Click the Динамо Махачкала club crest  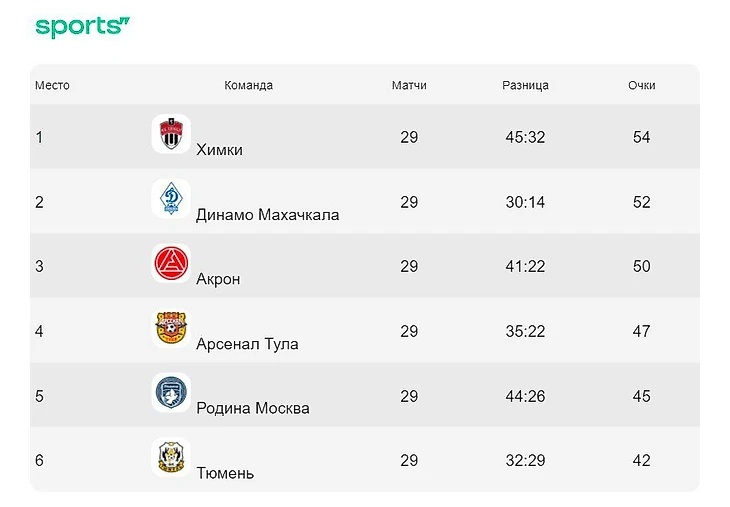pos(171,199)
